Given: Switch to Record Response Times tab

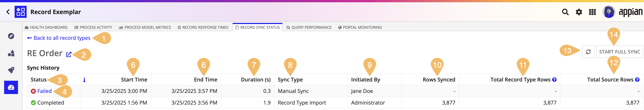Looking at the screenshot, I should (x=203, y=27).
